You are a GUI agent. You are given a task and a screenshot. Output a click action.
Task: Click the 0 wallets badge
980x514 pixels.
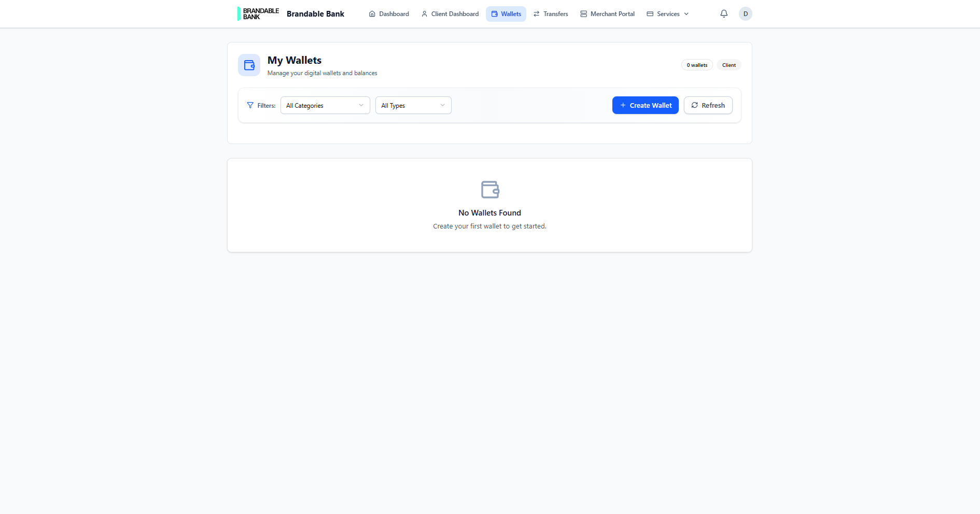pos(696,65)
